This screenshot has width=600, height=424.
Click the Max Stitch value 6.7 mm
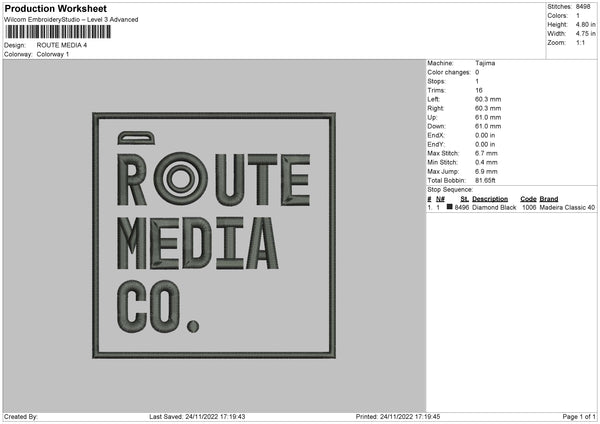pyautogui.click(x=486, y=153)
